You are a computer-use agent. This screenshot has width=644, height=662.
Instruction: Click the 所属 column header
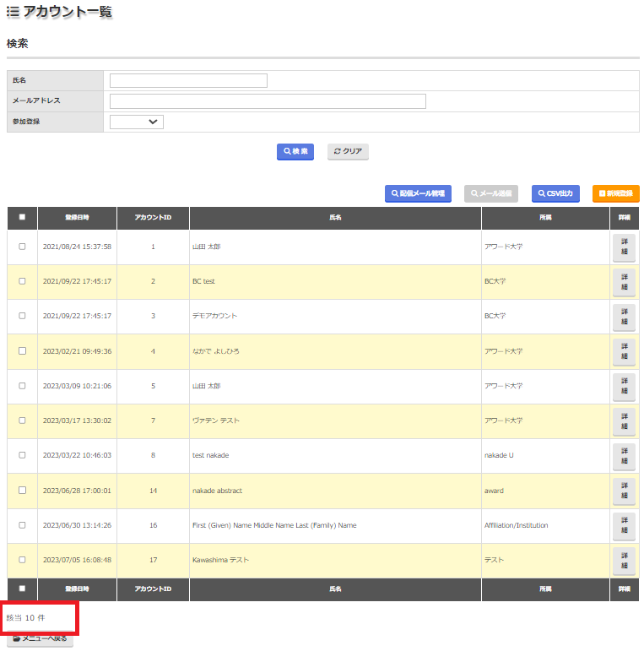coord(544,217)
